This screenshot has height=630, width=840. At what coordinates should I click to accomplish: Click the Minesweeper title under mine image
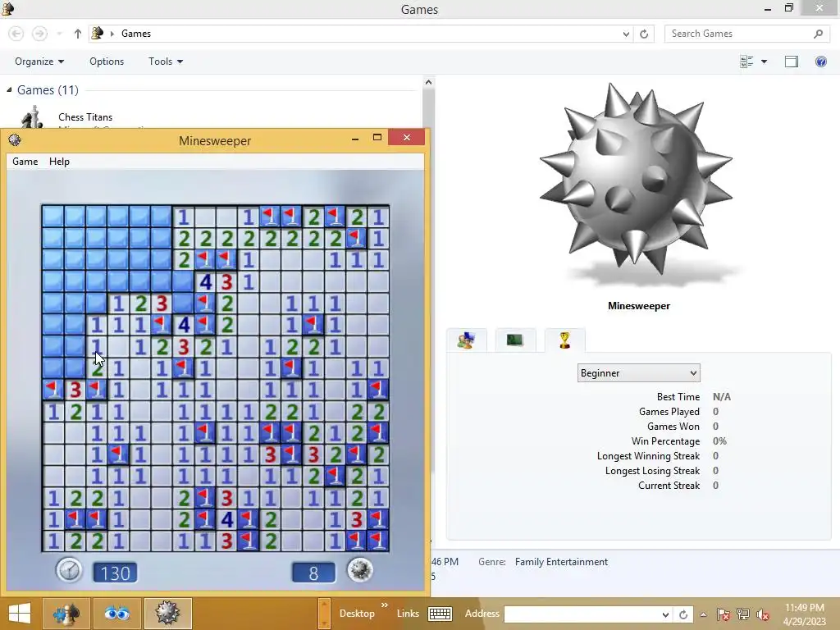coord(638,306)
